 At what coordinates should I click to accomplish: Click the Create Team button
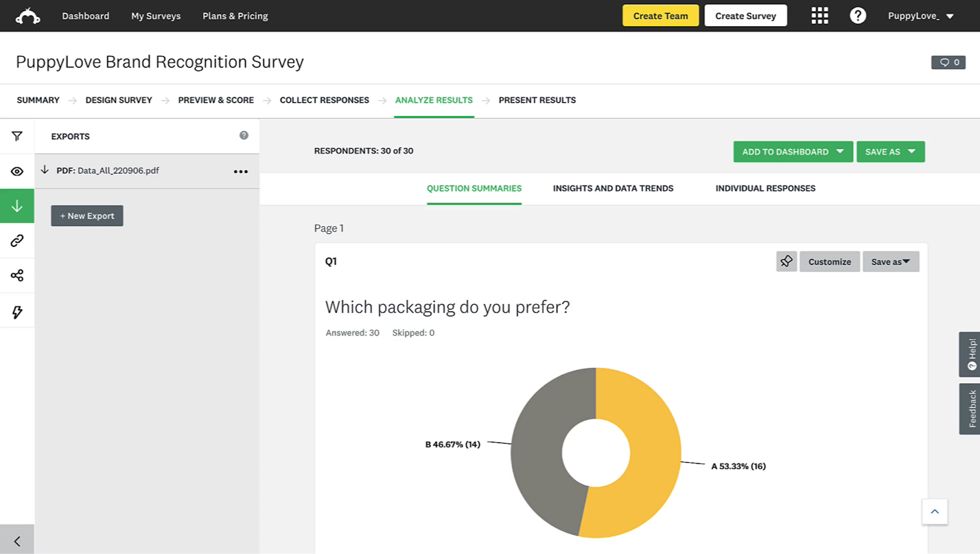click(660, 15)
